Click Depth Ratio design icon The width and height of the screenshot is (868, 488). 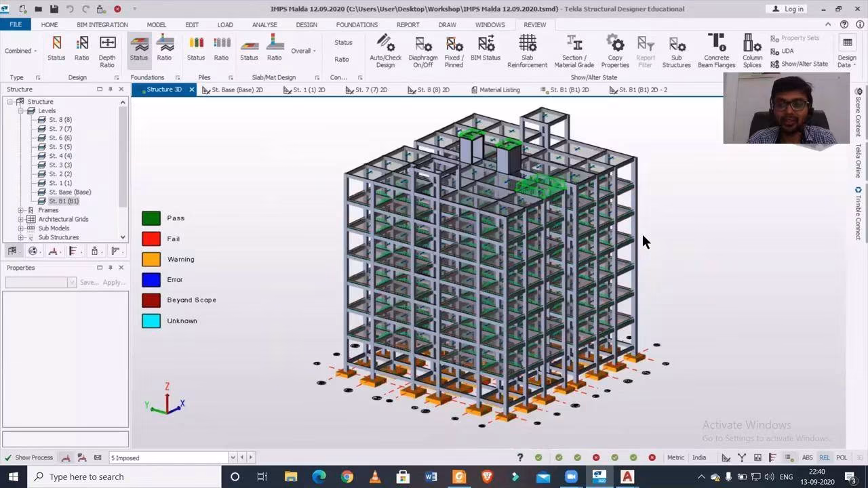point(107,52)
